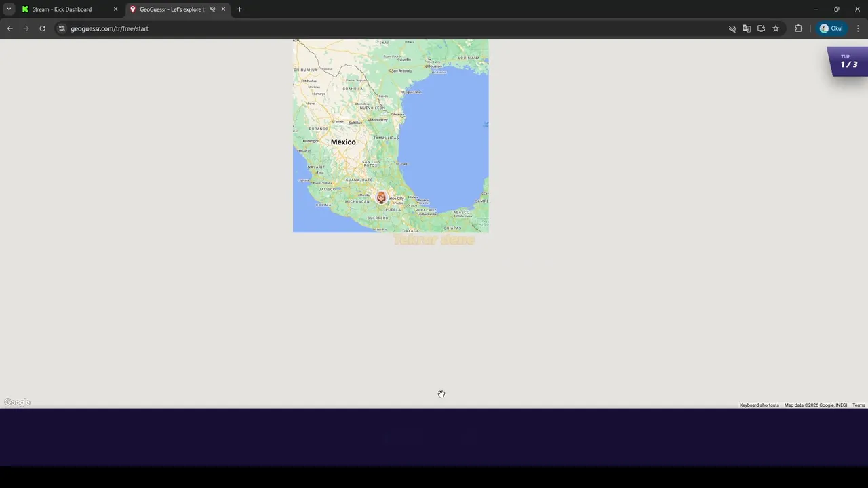Click the LOUISIANA label on the map

click(469, 58)
